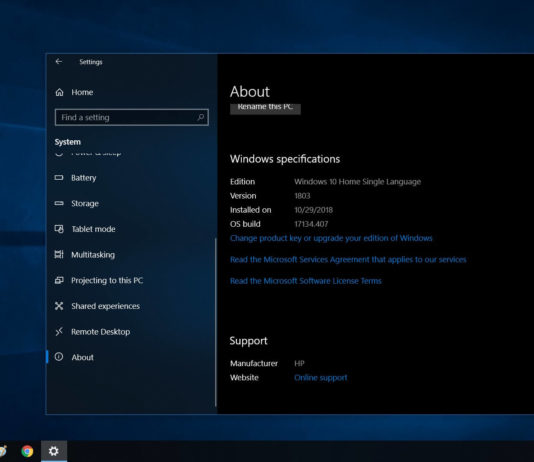Open the Online support link
The image size is (534, 462).
tap(321, 378)
